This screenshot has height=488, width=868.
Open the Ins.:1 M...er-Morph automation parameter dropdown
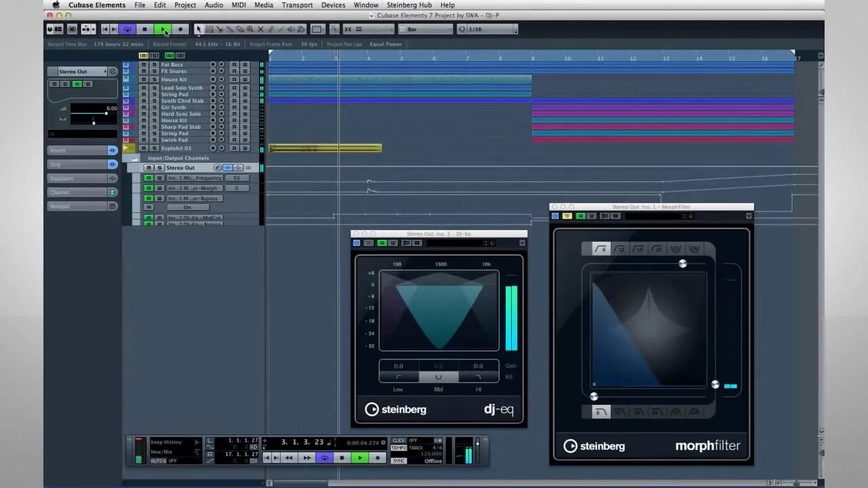tap(195, 188)
